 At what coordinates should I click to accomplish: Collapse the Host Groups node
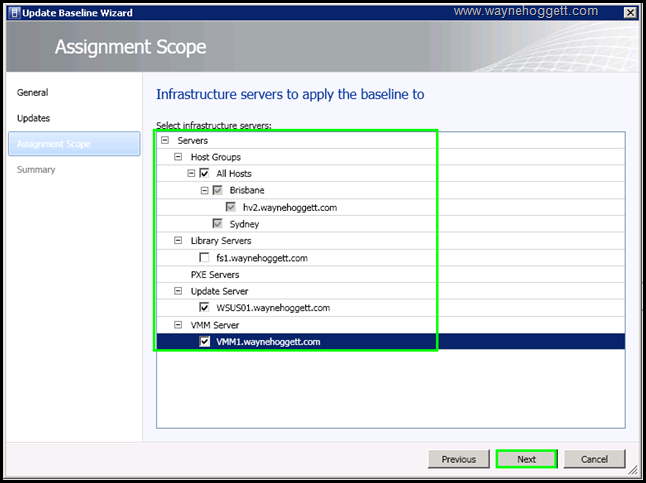178,157
